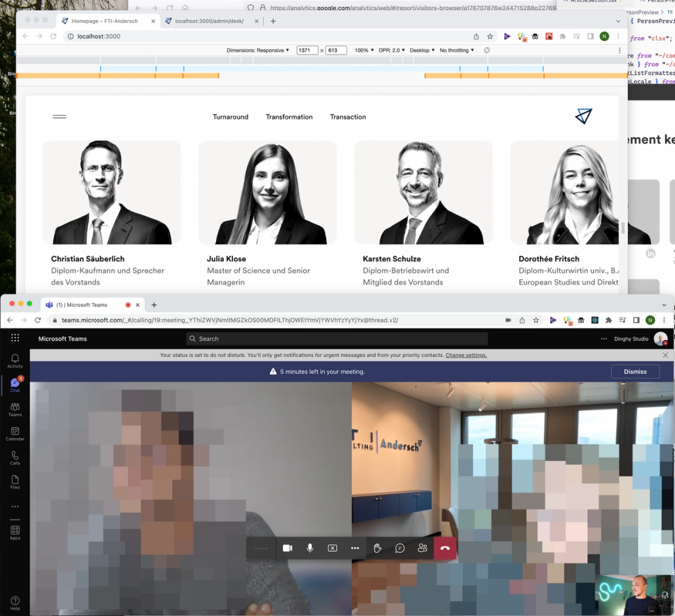Open the DPR: 2.0 dropdown
This screenshot has height=616, width=675.
[x=391, y=51]
